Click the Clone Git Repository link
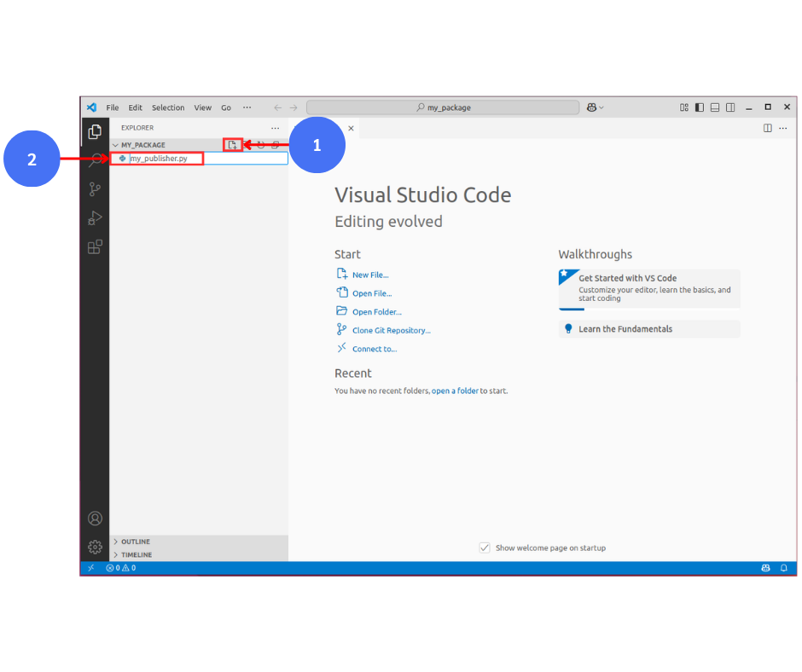This screenshot has width=802, height=672. click(x=391, y=330)
